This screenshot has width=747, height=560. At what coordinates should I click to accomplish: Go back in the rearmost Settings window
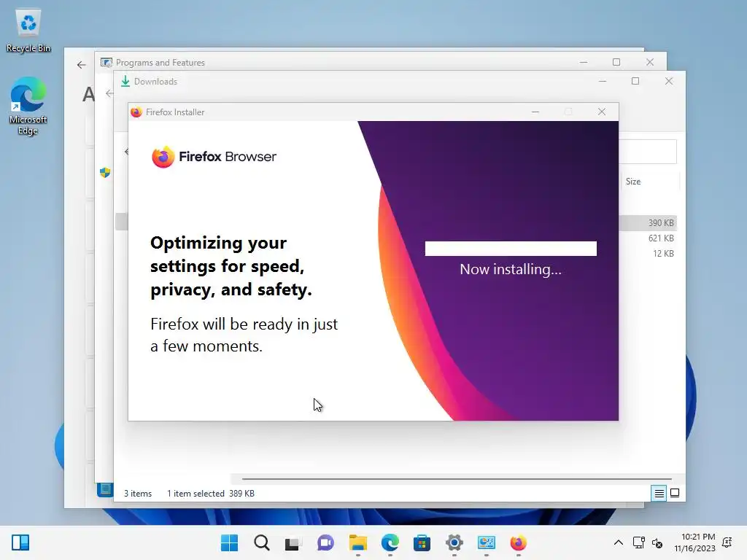[82, 65]
